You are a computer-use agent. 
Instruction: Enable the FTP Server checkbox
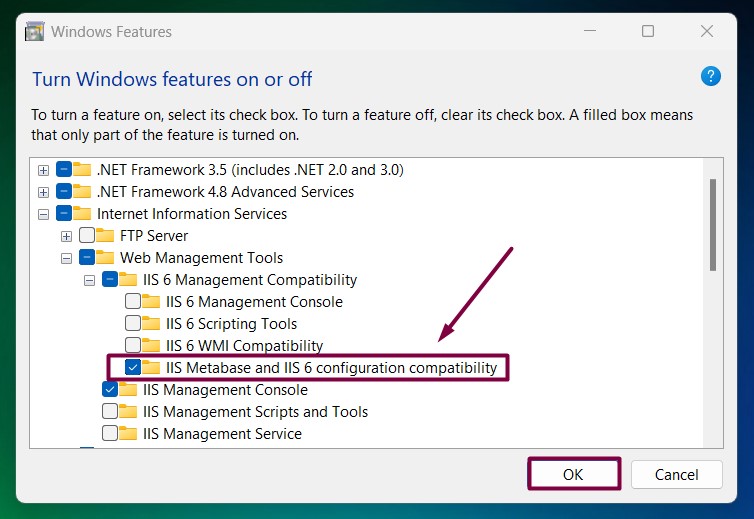point(87,235)
